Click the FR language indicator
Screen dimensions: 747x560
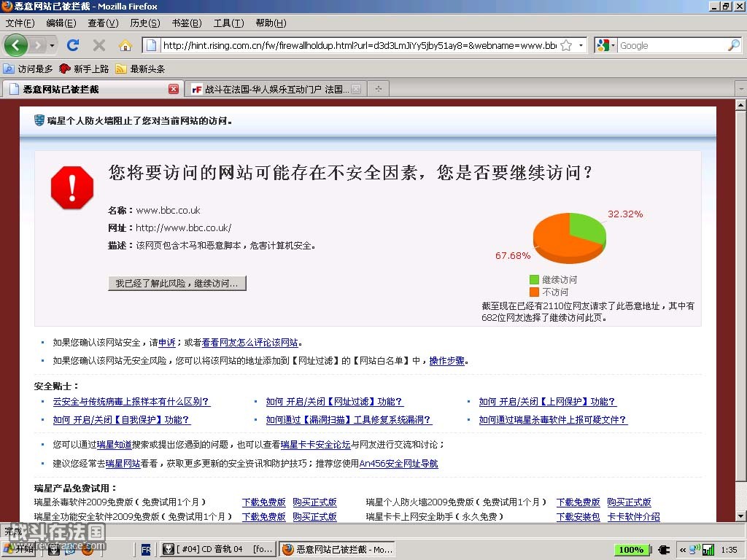(146, 550)
